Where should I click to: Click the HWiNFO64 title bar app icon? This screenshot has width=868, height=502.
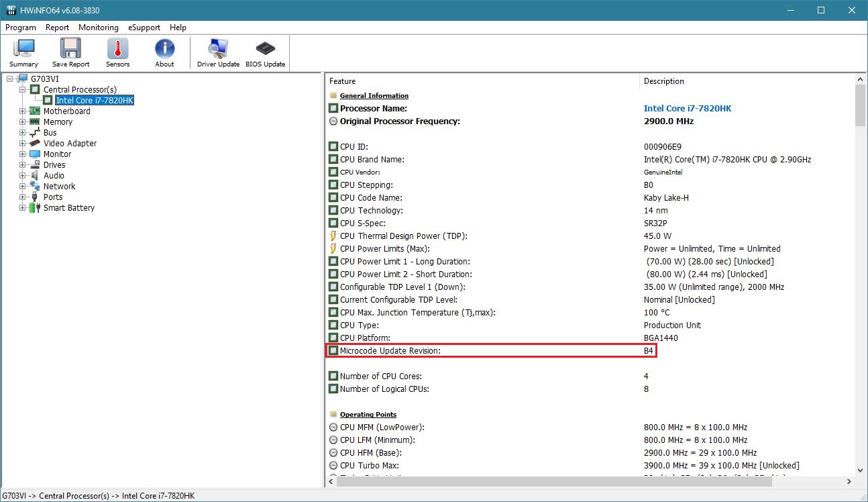(11, 10)
